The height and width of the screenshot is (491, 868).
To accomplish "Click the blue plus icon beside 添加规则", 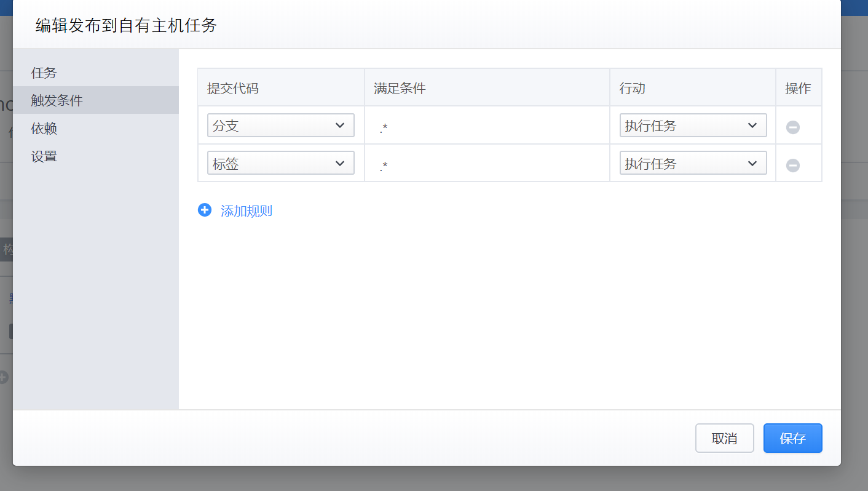I will (205, 210).
